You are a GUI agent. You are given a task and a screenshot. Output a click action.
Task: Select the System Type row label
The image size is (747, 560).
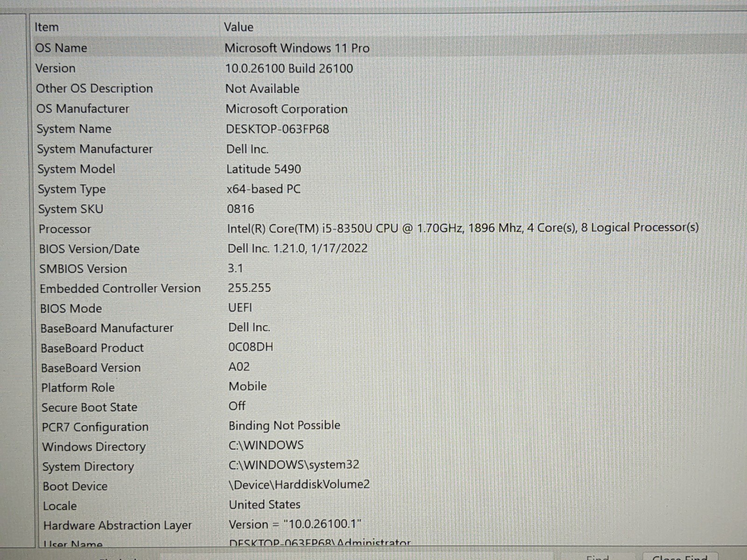coord(72,189)
